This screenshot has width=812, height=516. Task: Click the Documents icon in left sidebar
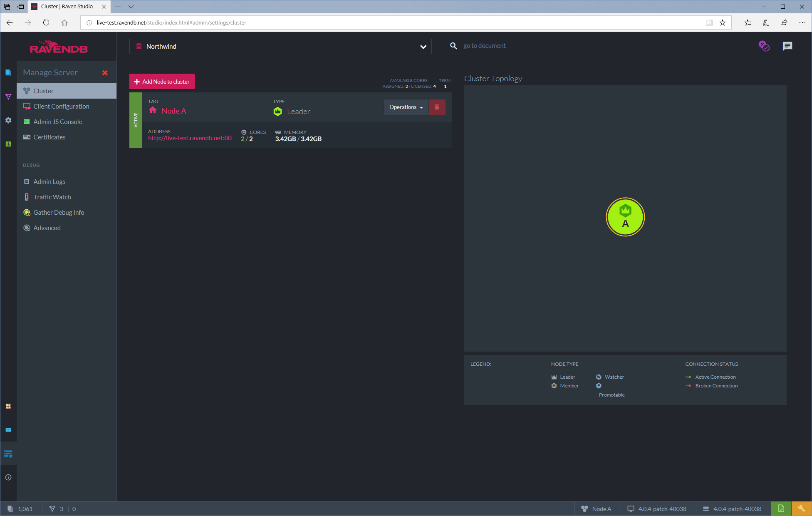tap(8, 73)
